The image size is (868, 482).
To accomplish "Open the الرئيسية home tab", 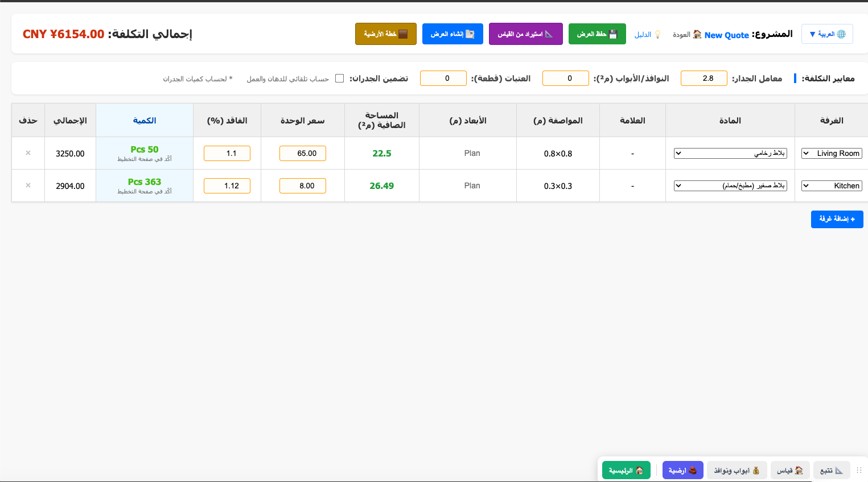I will tap(626, 470).
